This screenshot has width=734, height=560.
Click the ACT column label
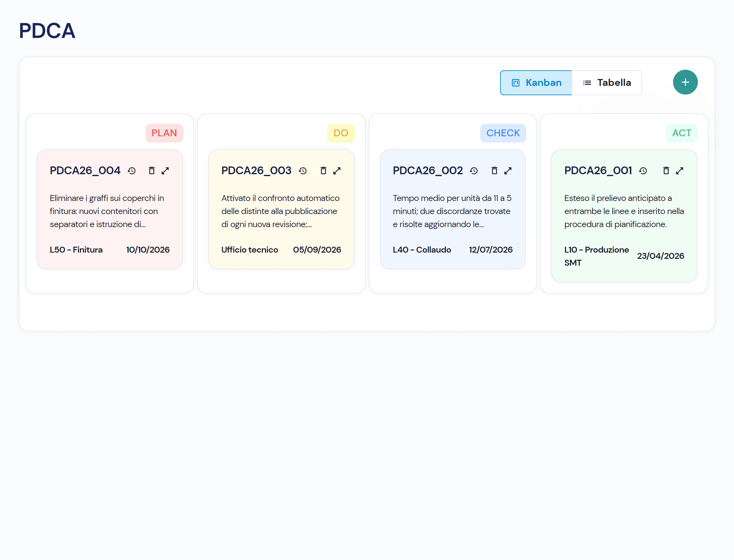pyautogui.click(x=682, y=133)
